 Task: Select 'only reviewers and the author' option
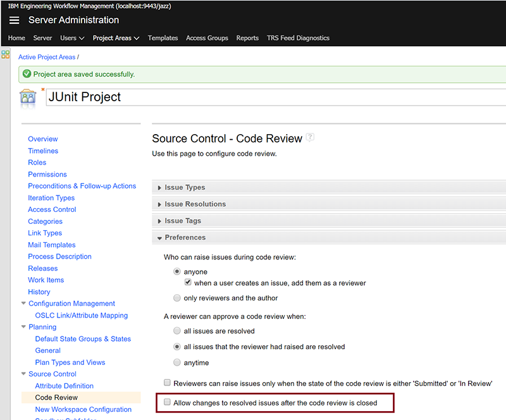coord(176,298)
